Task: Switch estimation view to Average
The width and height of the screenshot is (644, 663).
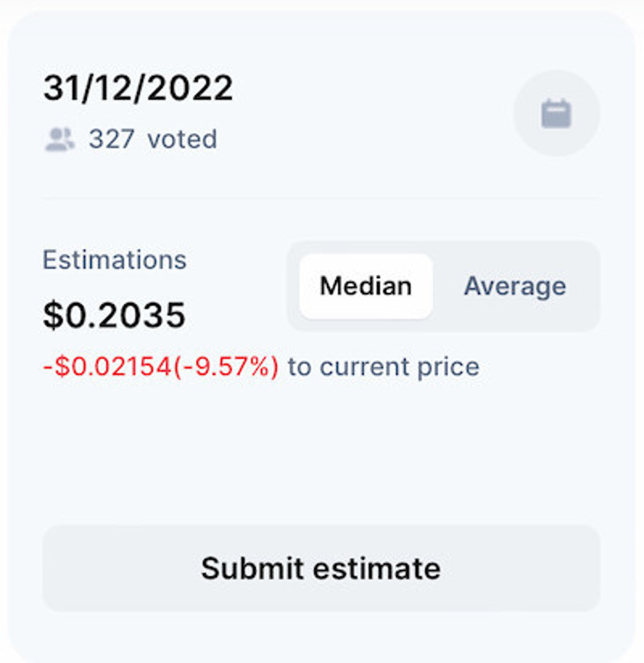Action: coord(514,286)
